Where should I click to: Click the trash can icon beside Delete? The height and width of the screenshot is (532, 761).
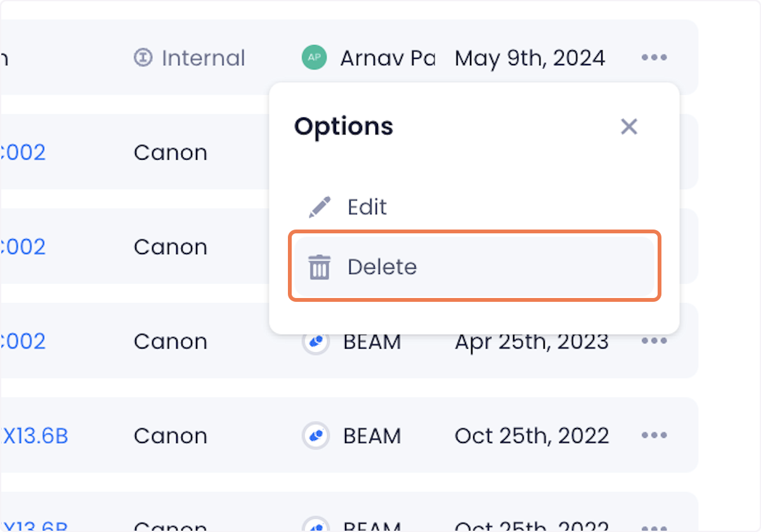(319, 267)
